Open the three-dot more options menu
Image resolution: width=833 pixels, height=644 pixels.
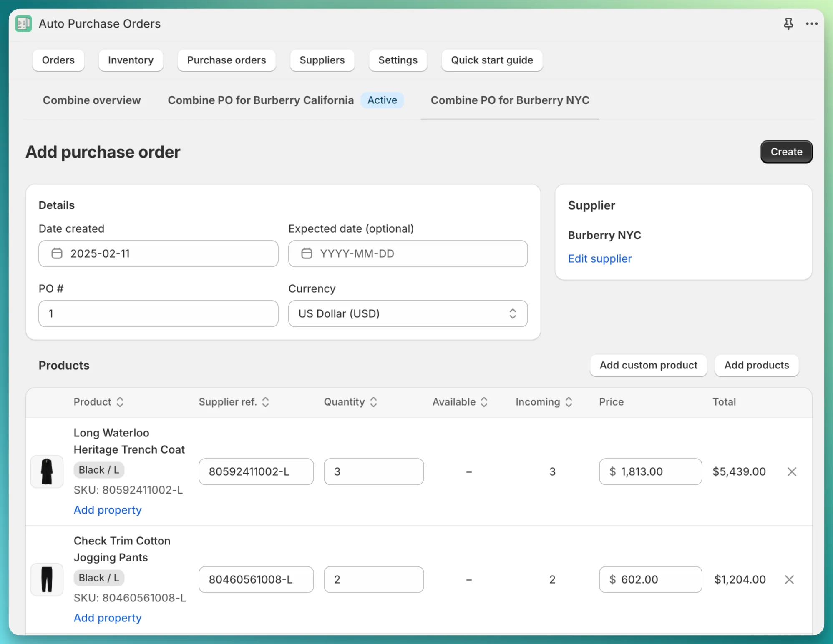pyautogui.click(x=812, y=24)
